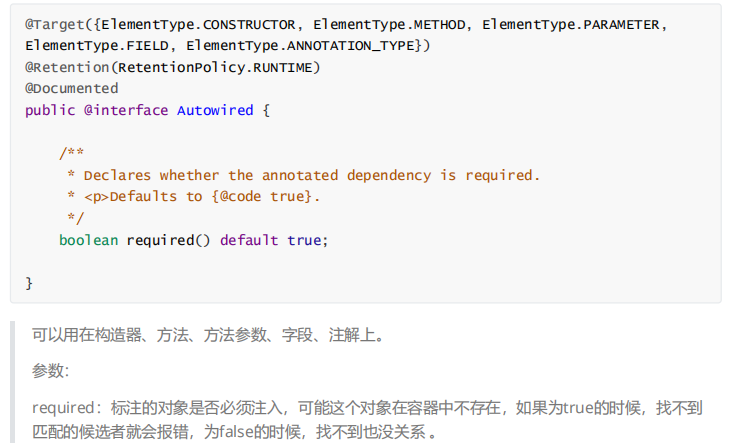The width and height of the screenshot is (729, 444).
Task: Click the comment line starting with Declares
Action: coord(312,175)
